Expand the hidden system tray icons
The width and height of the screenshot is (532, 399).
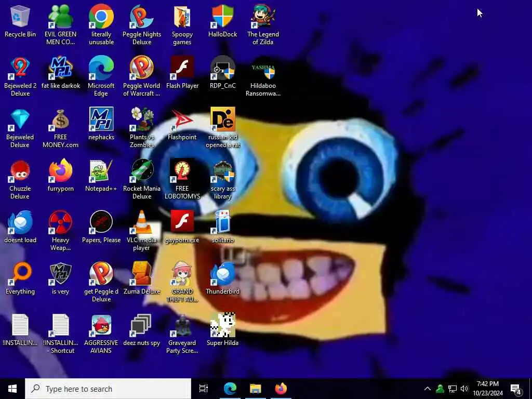click(428, 389)
